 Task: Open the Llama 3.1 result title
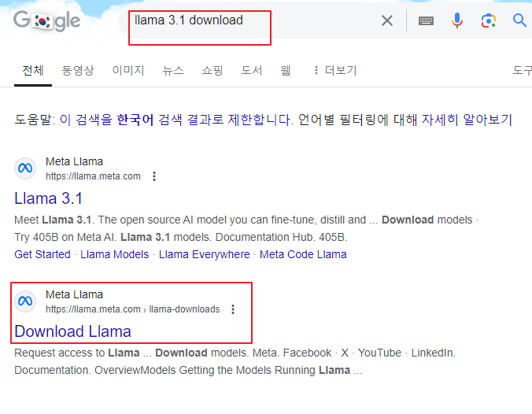pyautogui.click(x=49, y=198)
